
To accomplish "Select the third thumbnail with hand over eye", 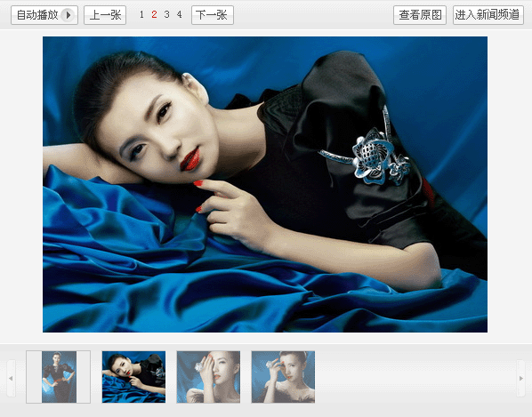I will click(x=208, y=377).
